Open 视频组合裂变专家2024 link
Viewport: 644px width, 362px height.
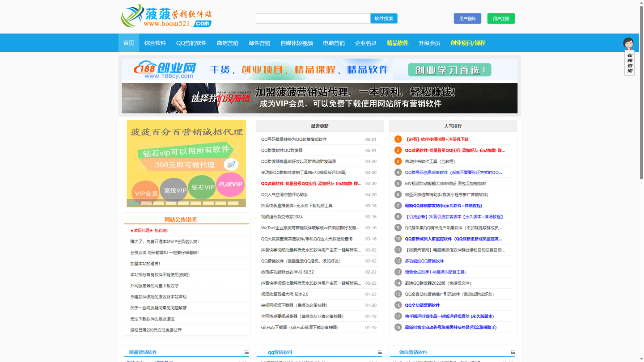(x=282, y=217)
